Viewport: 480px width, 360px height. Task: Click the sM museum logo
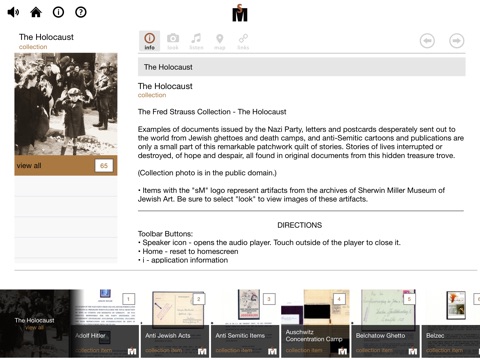tap(240, 13)
